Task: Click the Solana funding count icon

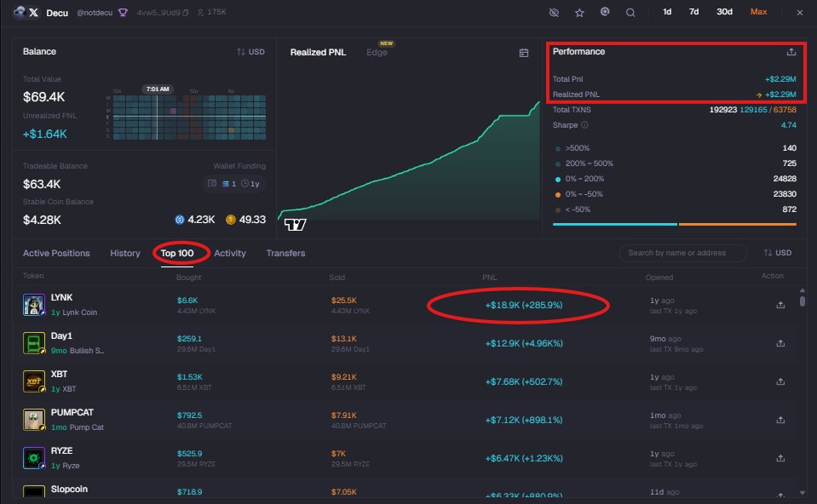Action: pos(226,184)
